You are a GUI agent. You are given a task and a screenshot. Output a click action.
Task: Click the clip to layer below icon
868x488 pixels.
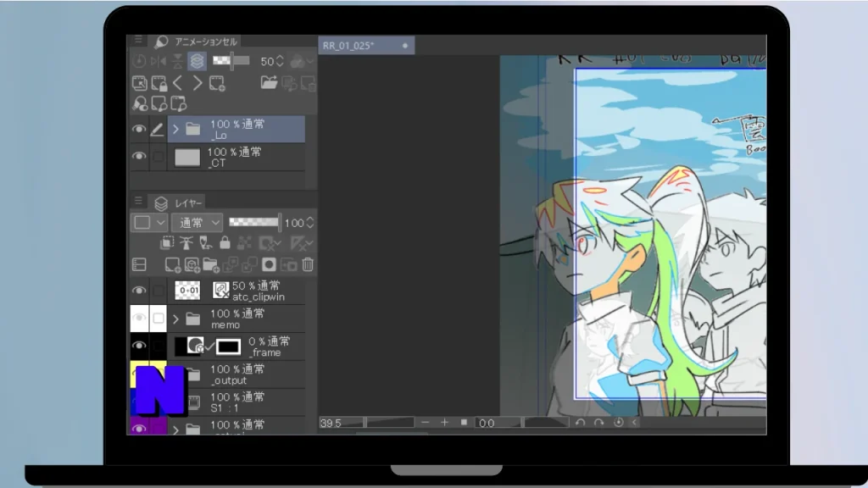point(167,243)
